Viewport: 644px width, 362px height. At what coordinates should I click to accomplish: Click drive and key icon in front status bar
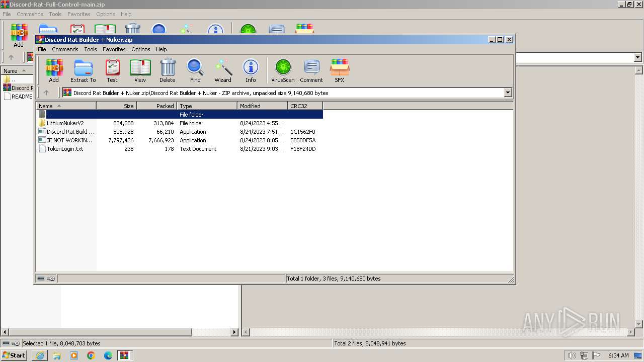pyautogui.click(x=46, y=279)
